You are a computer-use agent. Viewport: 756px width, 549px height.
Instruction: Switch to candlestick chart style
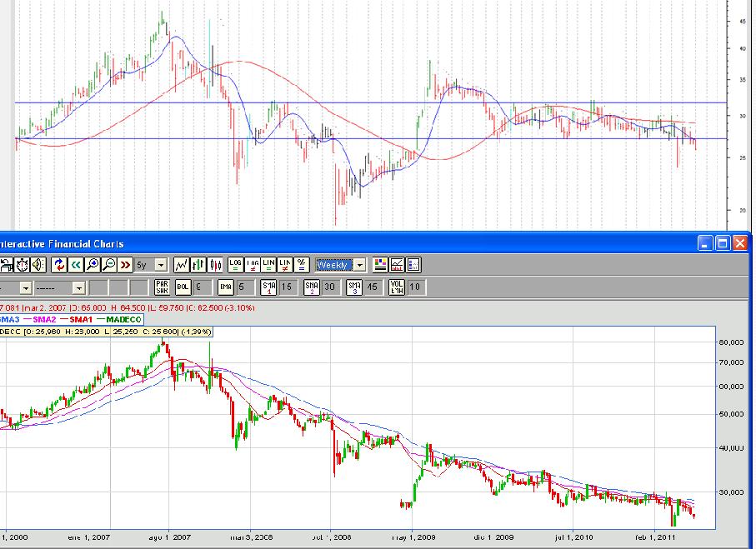(x=215, y=265)
